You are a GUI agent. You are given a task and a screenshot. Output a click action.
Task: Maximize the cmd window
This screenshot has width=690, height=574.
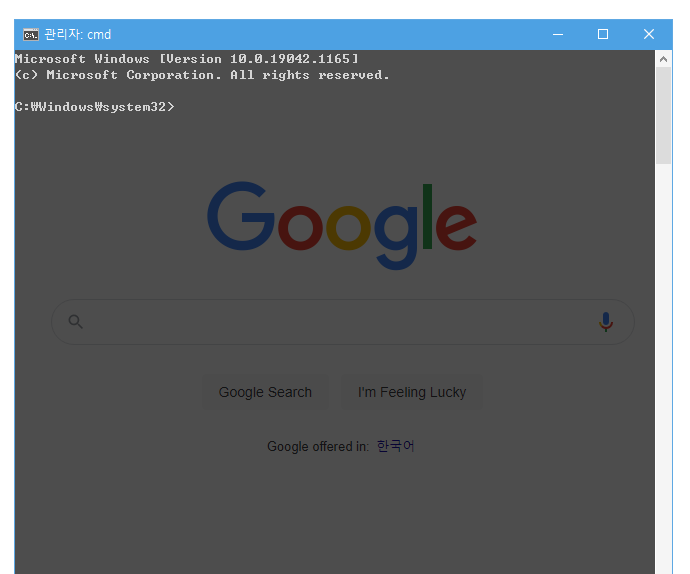point(603,34)
